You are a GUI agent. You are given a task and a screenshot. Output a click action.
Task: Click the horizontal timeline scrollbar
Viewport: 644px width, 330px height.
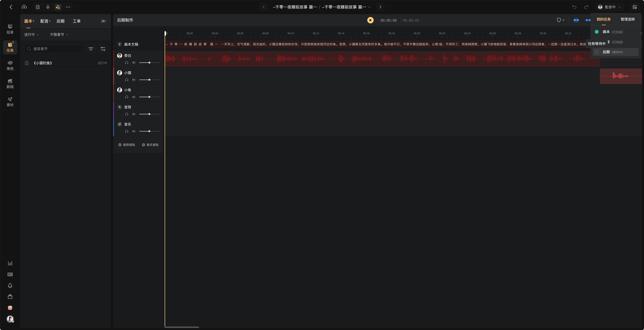182,327
